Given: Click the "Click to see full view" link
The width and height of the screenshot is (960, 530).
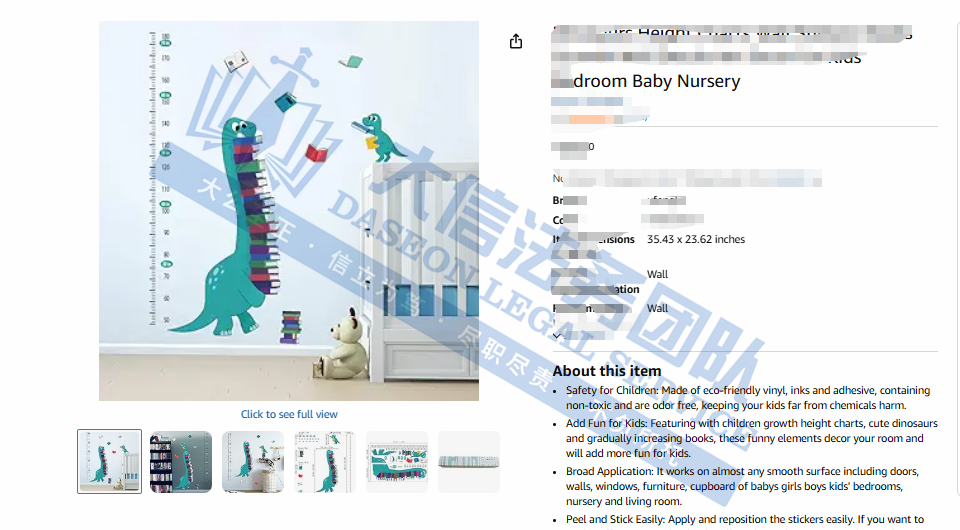Looking at the screenshot, I should click(289, 414).
